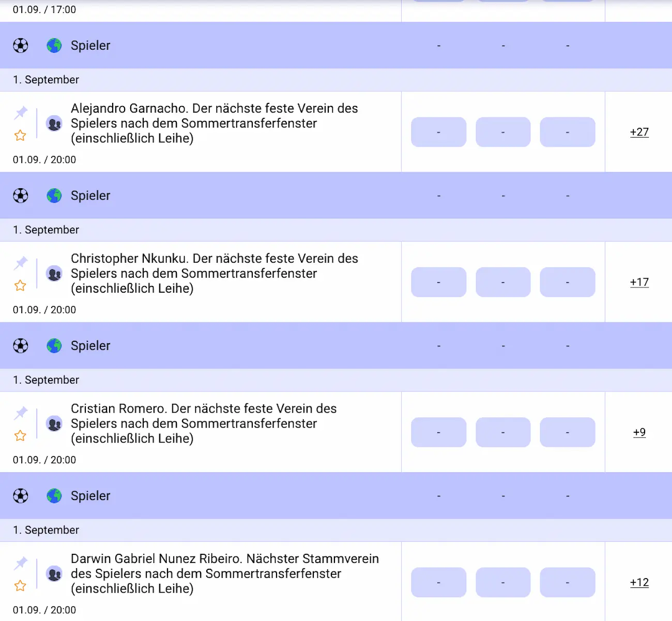The height and width of the screenshot is (621, 672).
Task: Click the 'Spieler' category label preceding the Nunez event
Action: (90, 496)
